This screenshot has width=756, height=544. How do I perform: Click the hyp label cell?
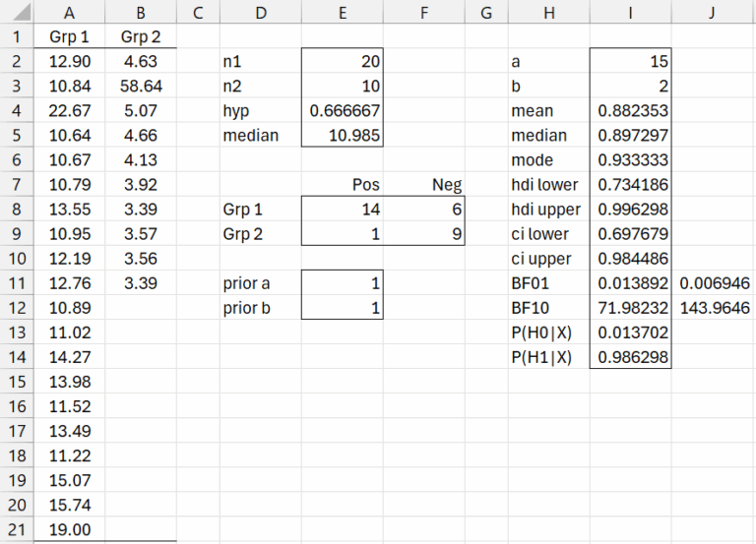pyautogui.click(x=261, y=110)
